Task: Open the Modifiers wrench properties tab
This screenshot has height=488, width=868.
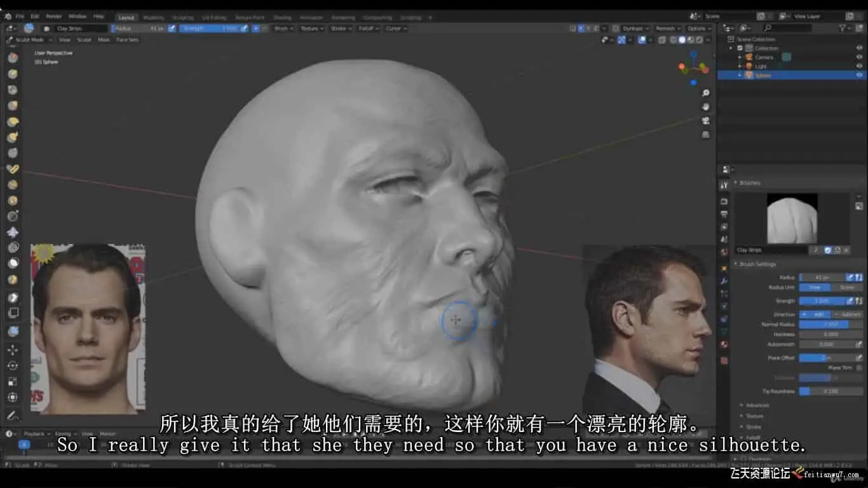Action: click(x=724, y=280)
